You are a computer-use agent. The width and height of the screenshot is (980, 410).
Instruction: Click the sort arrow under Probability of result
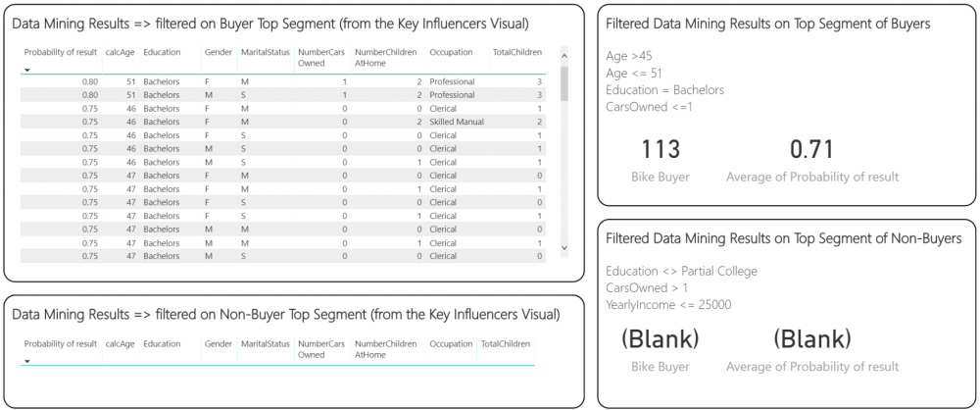(x=27, y=70)
